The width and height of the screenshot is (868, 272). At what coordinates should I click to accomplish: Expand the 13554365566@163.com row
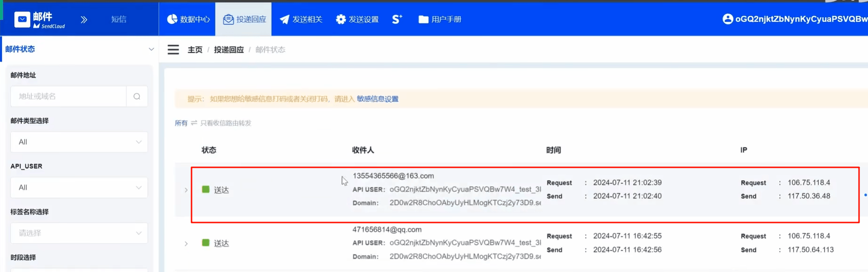pos(186,190)
